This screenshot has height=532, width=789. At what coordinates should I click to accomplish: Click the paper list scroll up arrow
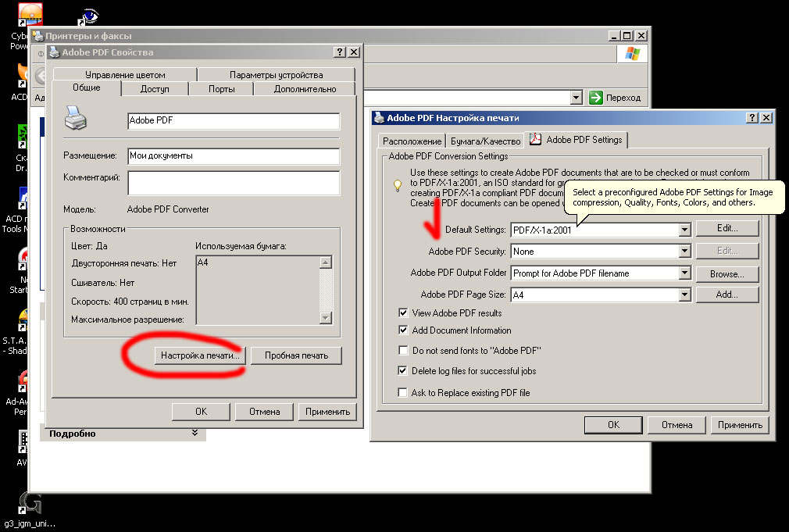[x=326, y=262]
